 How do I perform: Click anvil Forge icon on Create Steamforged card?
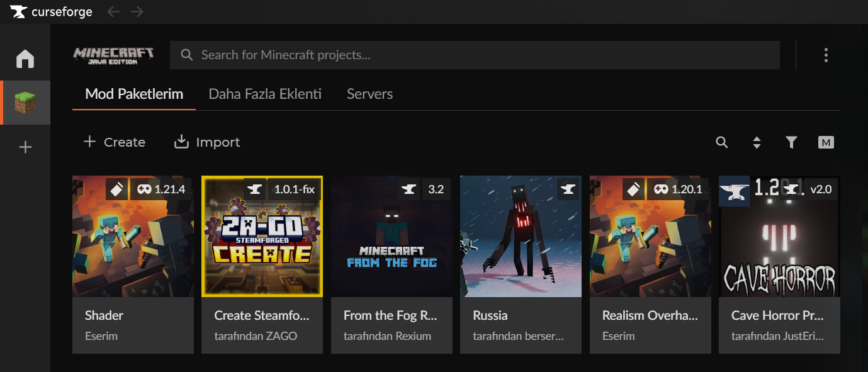click(255, 189)
